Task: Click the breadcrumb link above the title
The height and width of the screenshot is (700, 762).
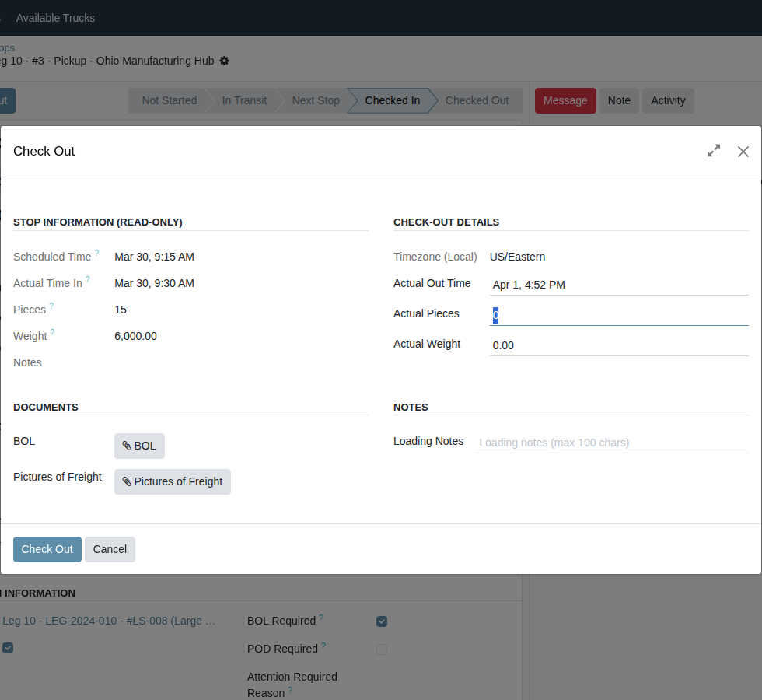Action: (7, 48)
